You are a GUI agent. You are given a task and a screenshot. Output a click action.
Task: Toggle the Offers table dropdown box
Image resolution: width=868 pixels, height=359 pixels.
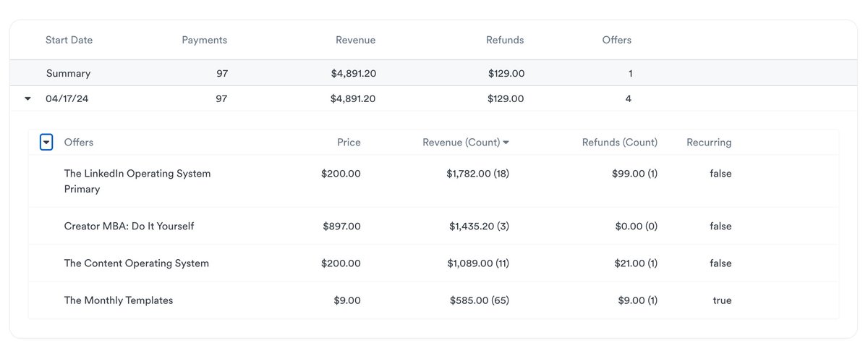click(x=46, y=143)
